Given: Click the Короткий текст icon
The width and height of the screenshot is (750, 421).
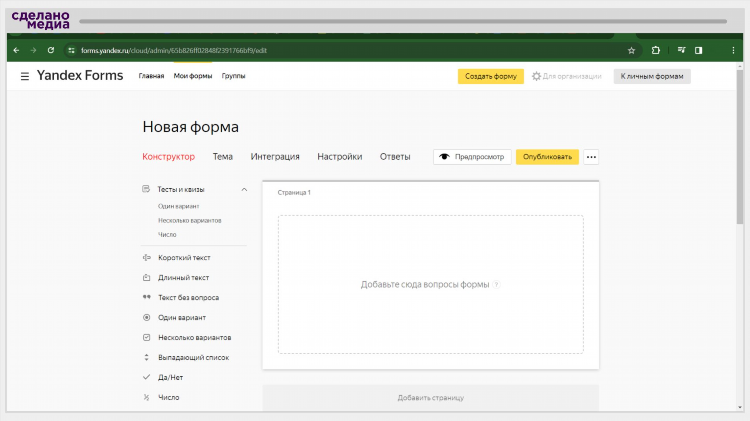Looking at the screenshot, I should click(146, 257).
